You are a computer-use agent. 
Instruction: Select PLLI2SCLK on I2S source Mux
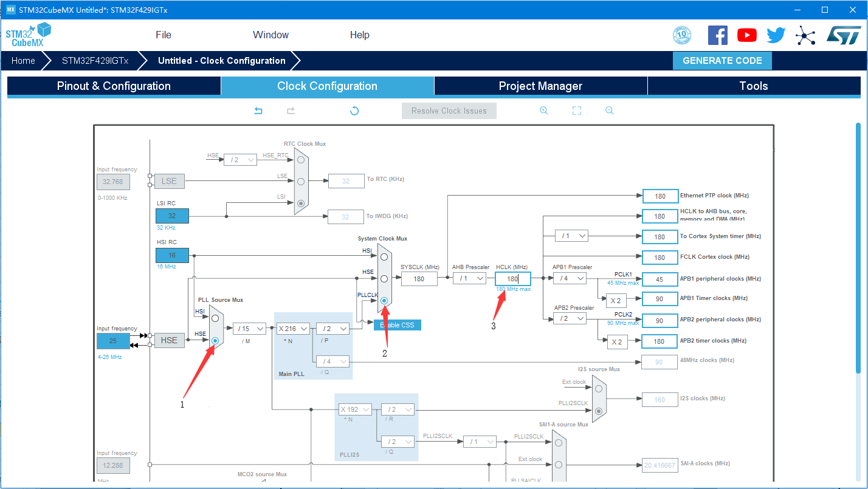[599, 411]
